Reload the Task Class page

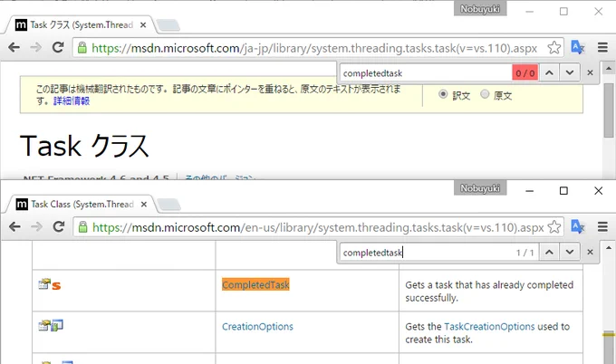click(59, 226)
